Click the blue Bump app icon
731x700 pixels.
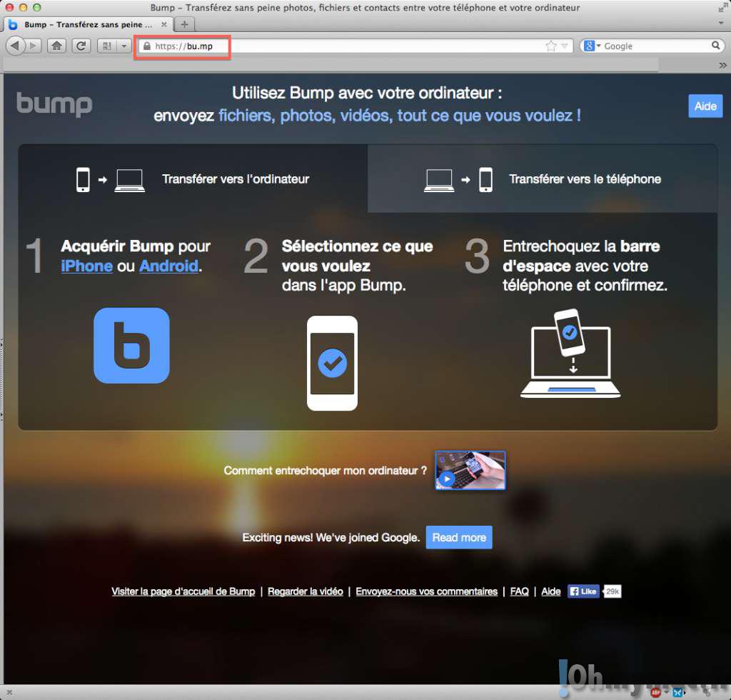click(131, 346)
